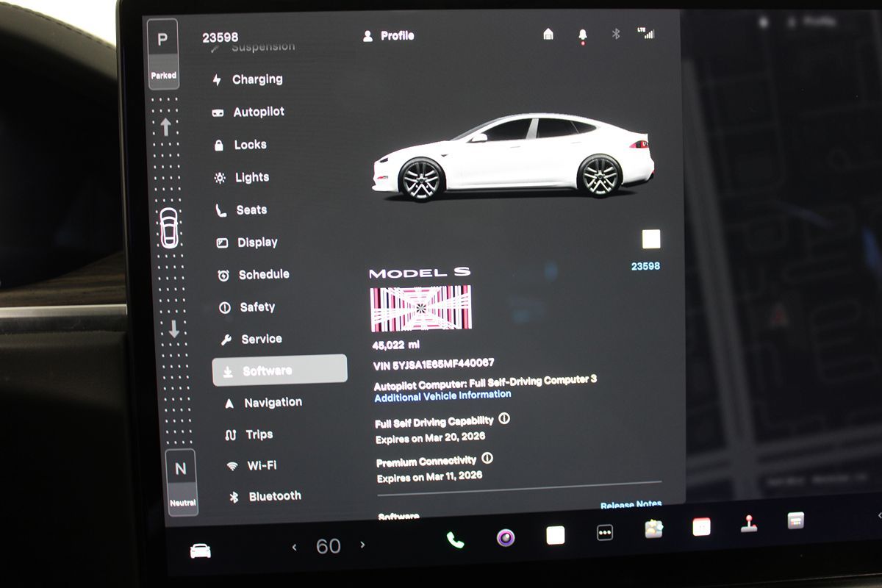The height and width of the screenshot is (588, 882).
Task: Tap the garage door home icon
Action: point(548,34)
